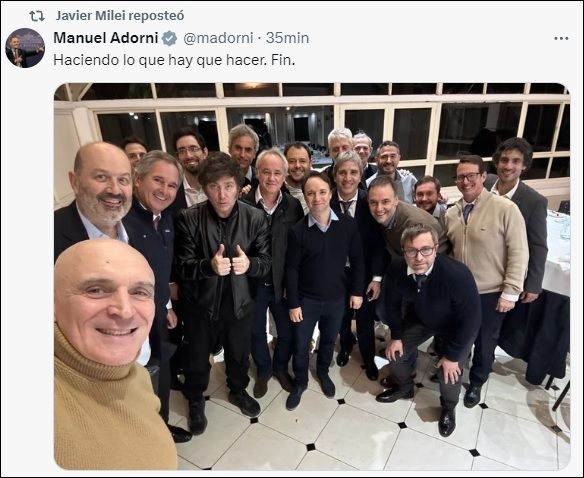Click the thumbs-up hands on leather jacket

231,260
